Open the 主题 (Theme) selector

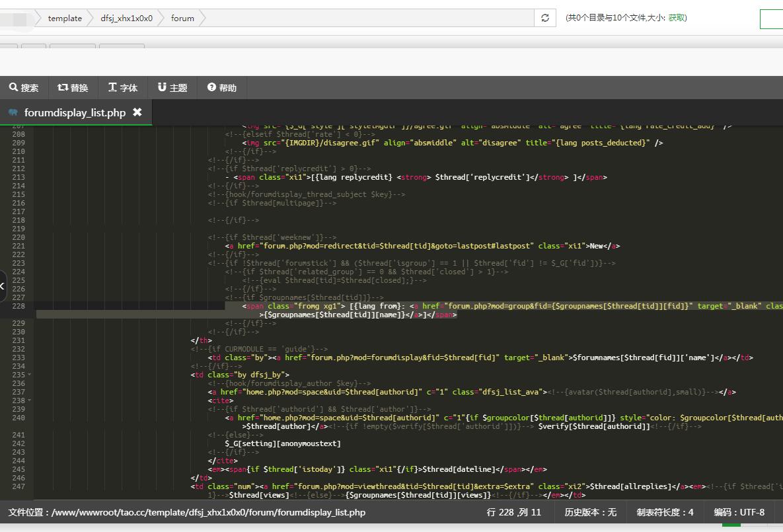pyautogui.click(x=172, y=87)
